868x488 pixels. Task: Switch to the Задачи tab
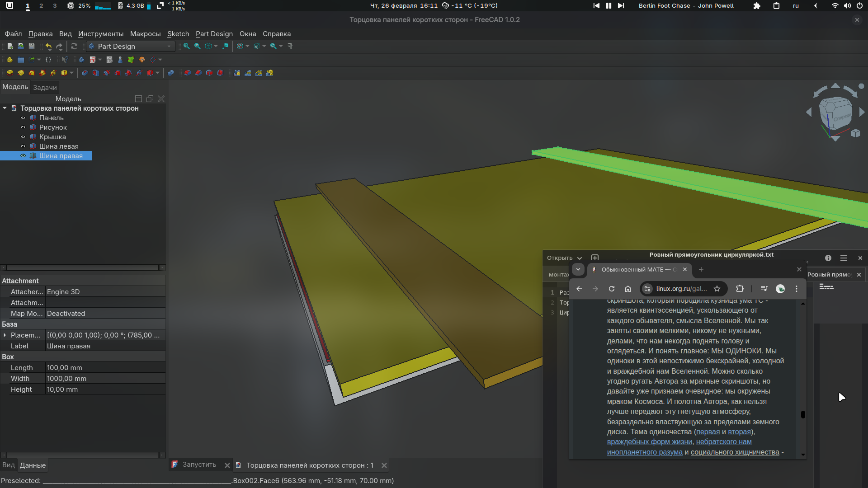(45, 88)
